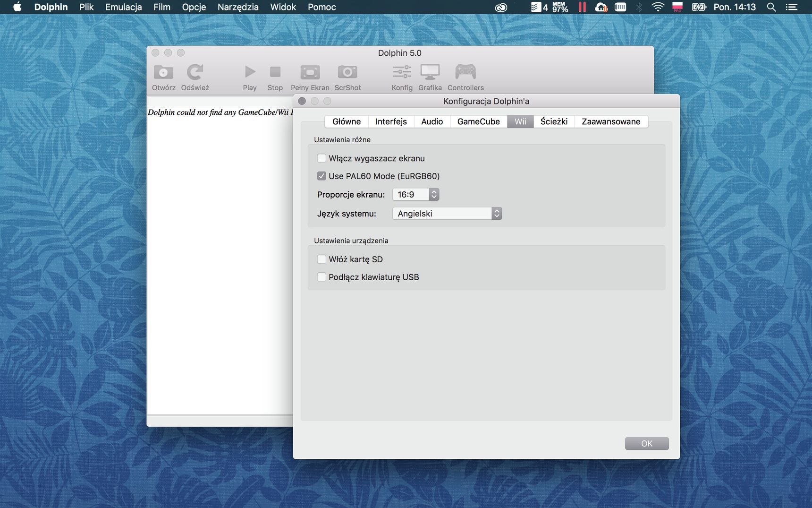The image size is (812, 508).
Task: Open Dolphin application menu
Action: tap(51, 7)
